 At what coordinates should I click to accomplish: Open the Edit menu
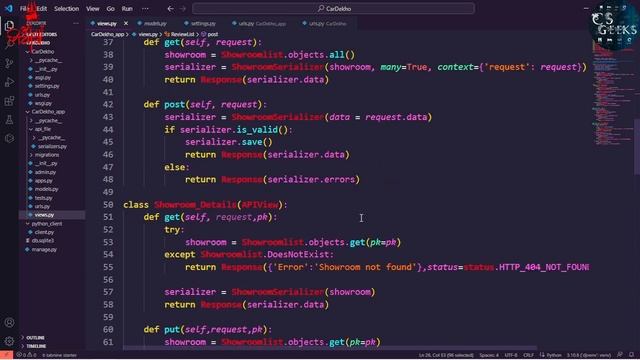[42, 9]
